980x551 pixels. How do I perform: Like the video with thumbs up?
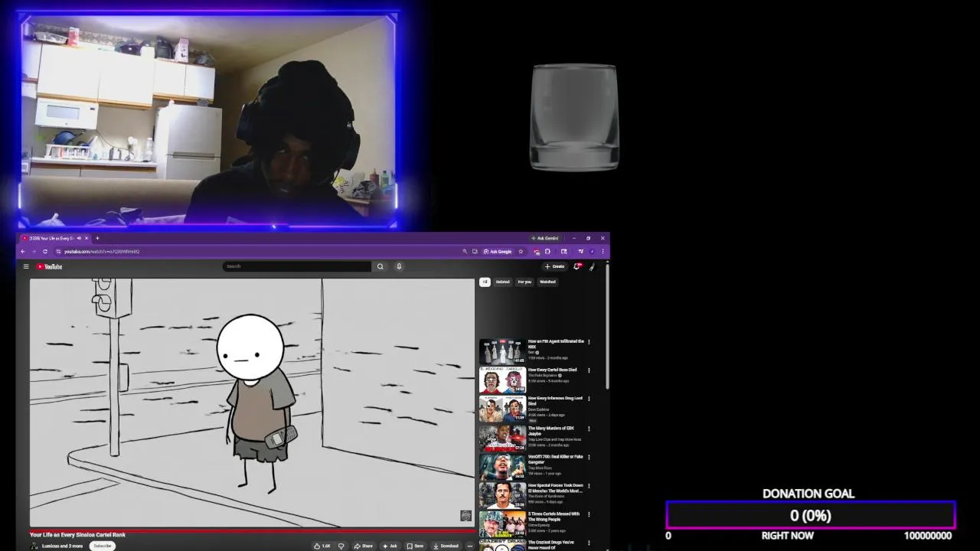322,546
